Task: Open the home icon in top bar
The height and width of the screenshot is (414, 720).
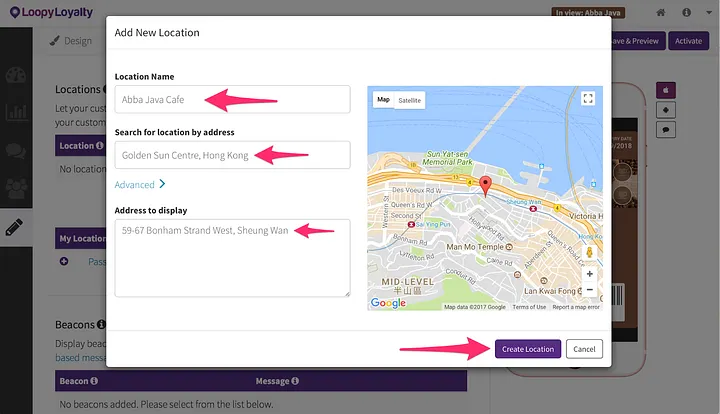Action: [661, 12]
